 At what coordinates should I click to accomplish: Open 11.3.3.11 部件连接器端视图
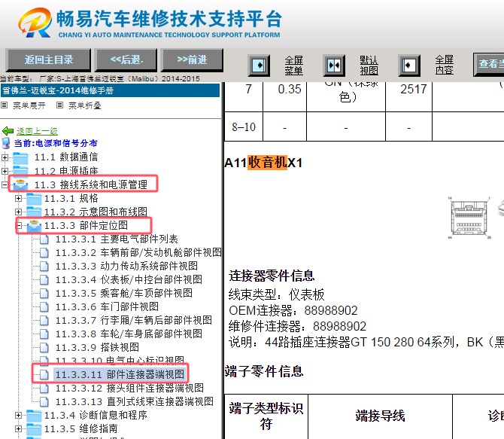[x=120, y=374]
